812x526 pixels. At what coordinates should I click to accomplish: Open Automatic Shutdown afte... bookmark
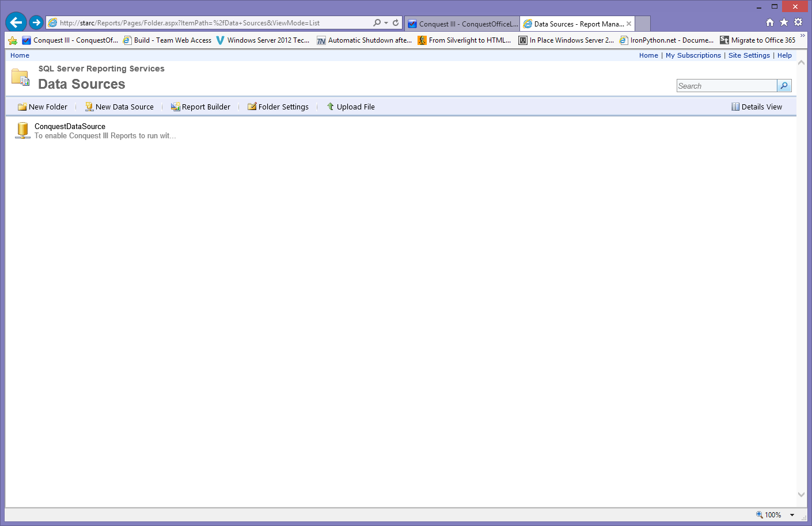(364, 40)
